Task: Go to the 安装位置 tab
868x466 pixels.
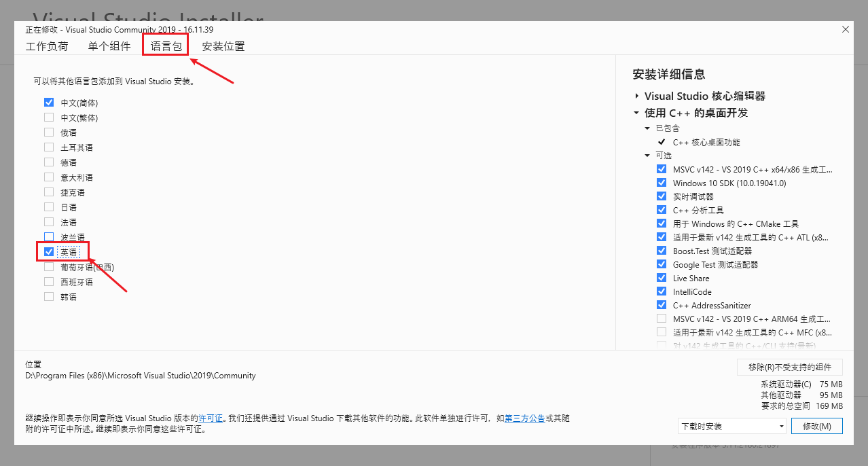Action: 223,46
